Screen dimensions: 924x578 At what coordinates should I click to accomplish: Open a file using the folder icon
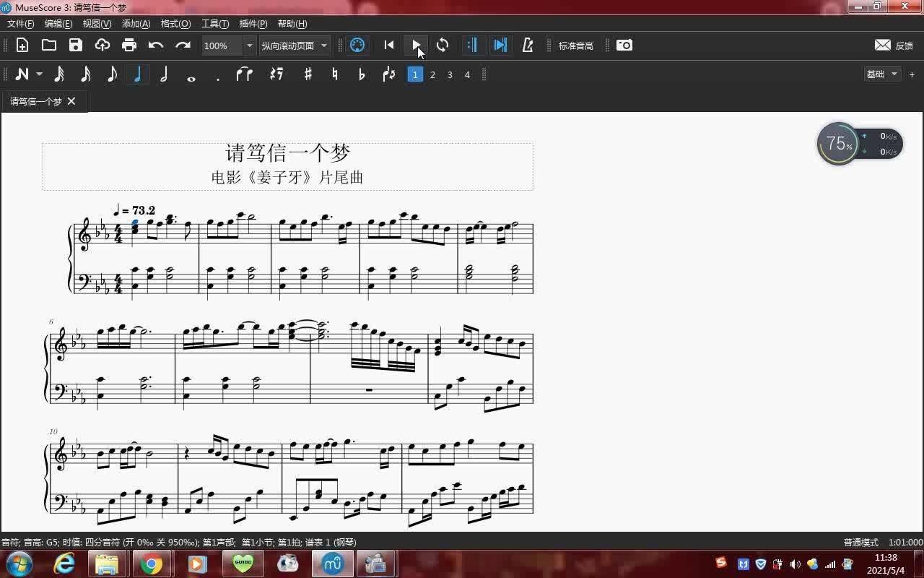click(49, 46)
